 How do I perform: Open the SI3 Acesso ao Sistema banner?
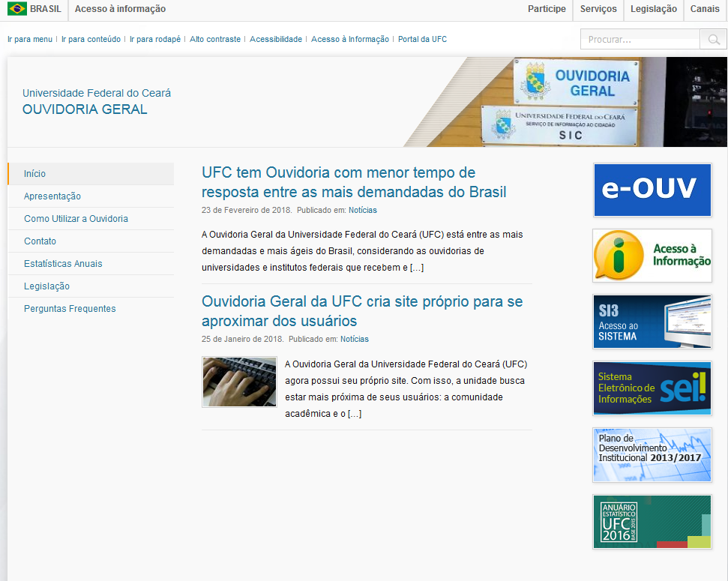pos(652,322)
